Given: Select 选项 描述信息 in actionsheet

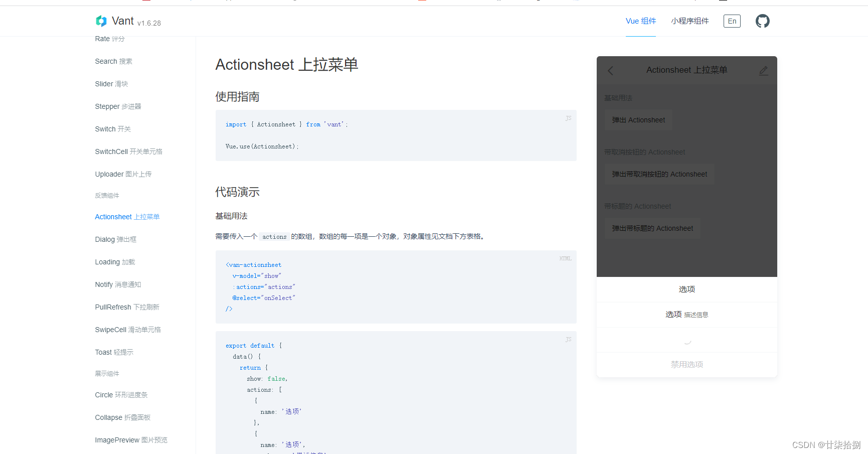Looking at the screenshot, I should coord(687,315).
